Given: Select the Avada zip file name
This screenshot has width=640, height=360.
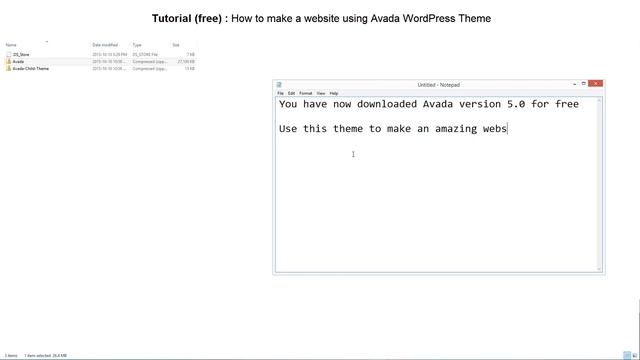Looking at the screenshot, I should [18, 62].
